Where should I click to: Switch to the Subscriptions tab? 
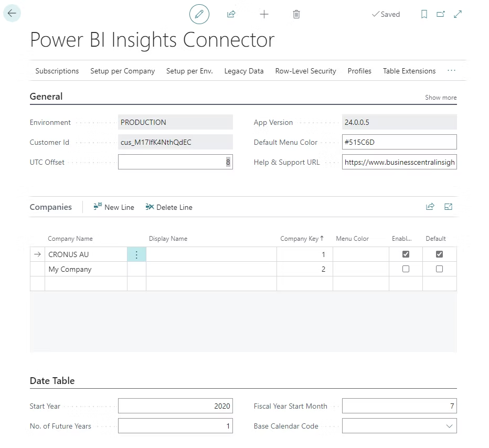57,70
